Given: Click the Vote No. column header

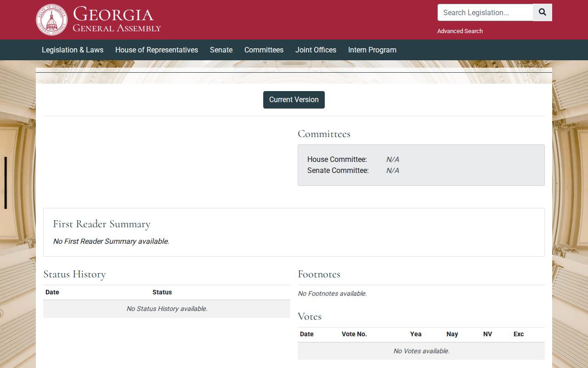Looking at the screenshot, I should (x=354, y=334).
